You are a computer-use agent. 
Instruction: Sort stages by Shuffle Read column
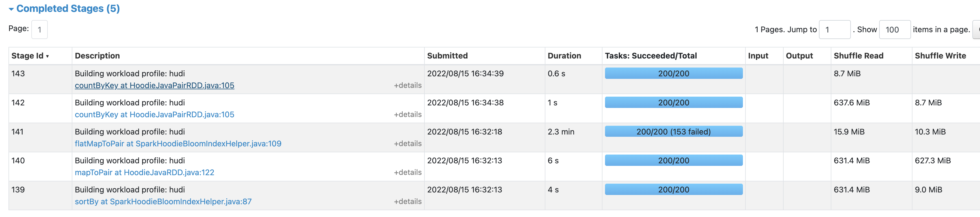tap(859, 56)
